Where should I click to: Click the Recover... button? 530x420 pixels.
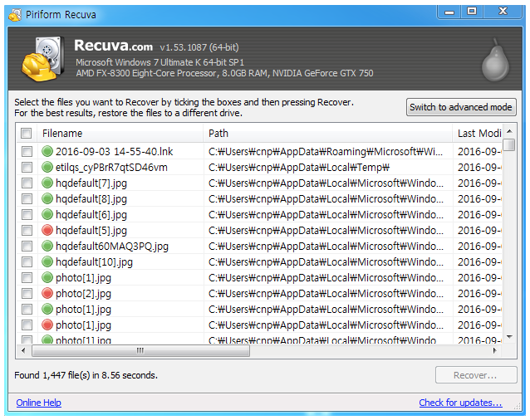[476, 375]
